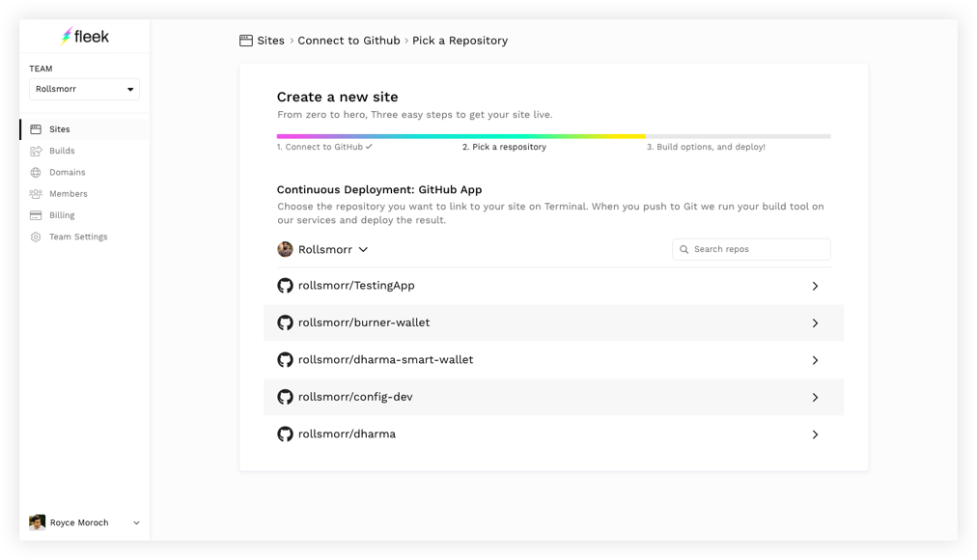This screenshot has height=560, width=977.
Task: Expand the Rollsmorr GitHub account chevron
Action: click(x=363, y=249)
